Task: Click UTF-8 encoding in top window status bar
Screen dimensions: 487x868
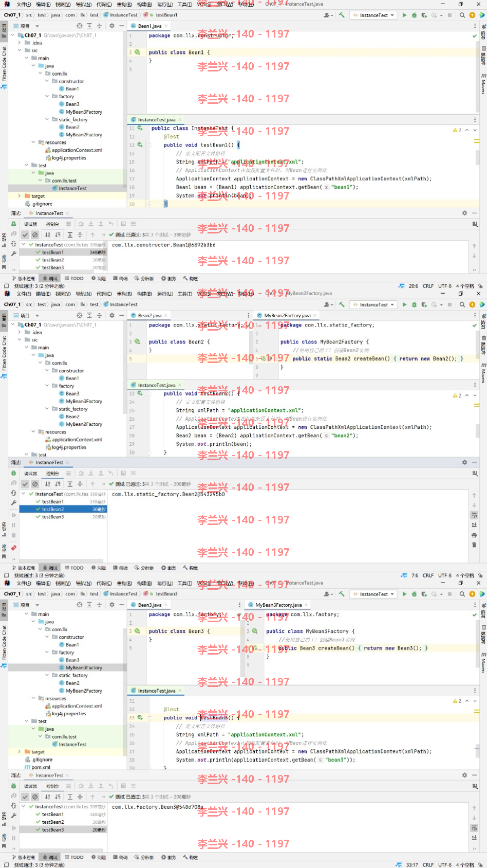Action: coord(445,286)
